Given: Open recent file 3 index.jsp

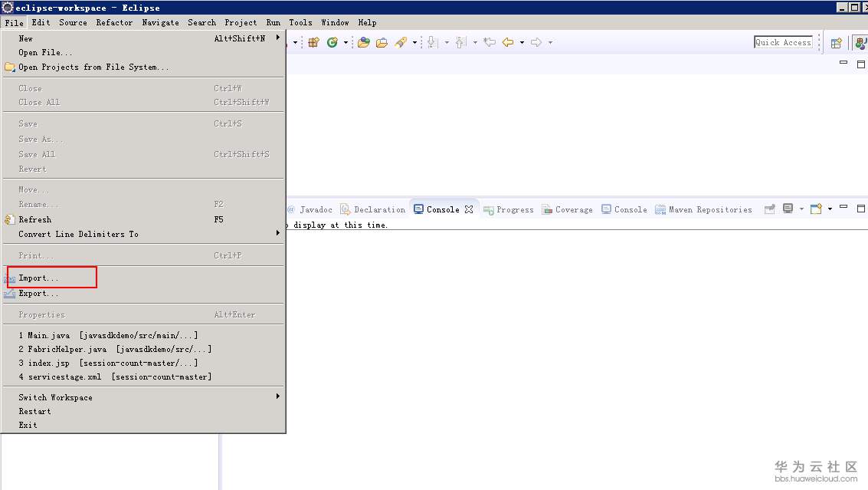Looking at the screenshot, I should 143,363.
